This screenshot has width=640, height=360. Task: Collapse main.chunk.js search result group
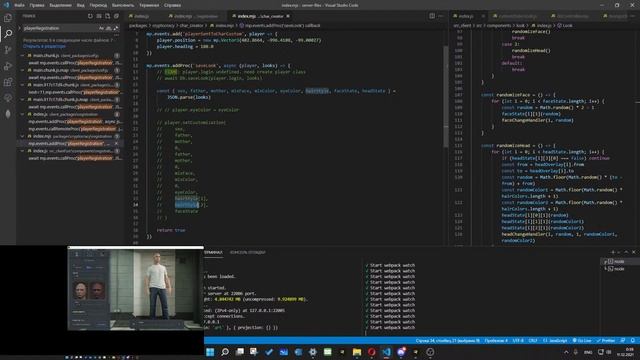pyautogui.click(x=23, y=56)
